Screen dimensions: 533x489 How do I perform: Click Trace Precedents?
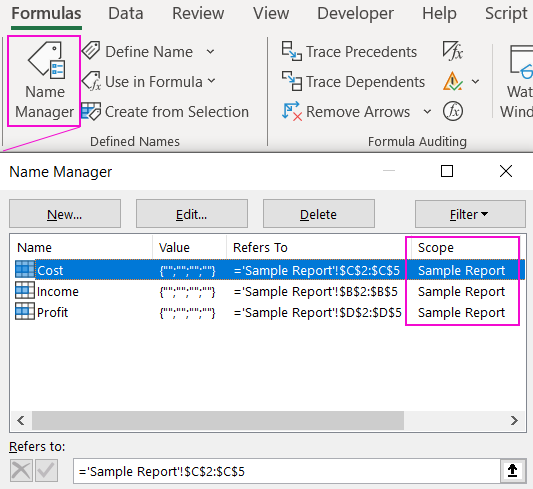point(349,52)
